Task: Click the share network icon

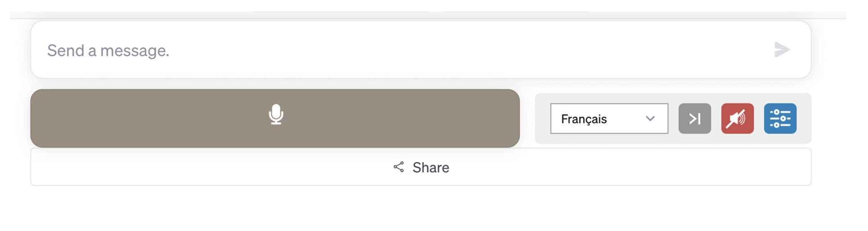Action: 398,167
